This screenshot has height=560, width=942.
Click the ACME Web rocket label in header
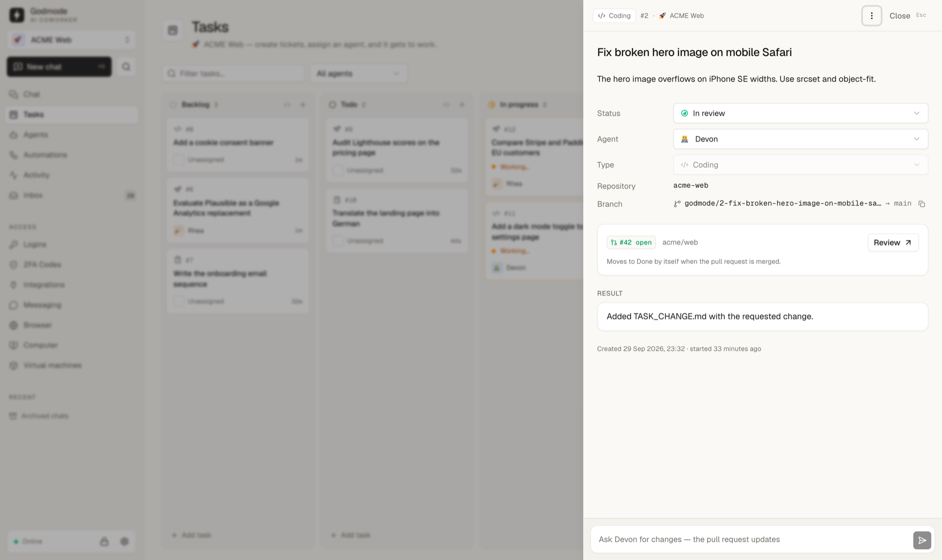coord(681,16)
